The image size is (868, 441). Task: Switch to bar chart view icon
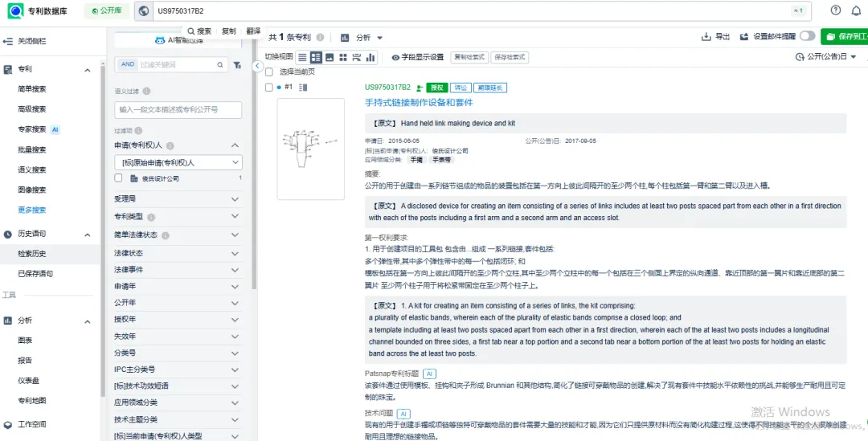pos(371,57)
